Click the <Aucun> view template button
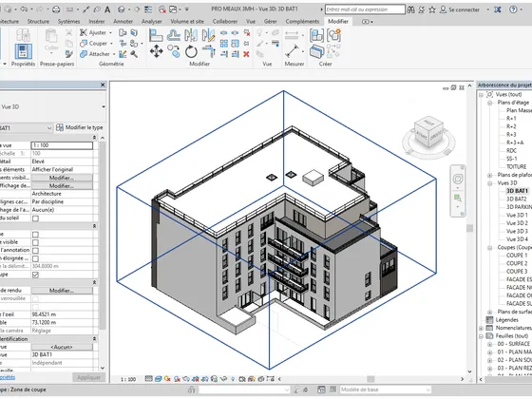 62,347
